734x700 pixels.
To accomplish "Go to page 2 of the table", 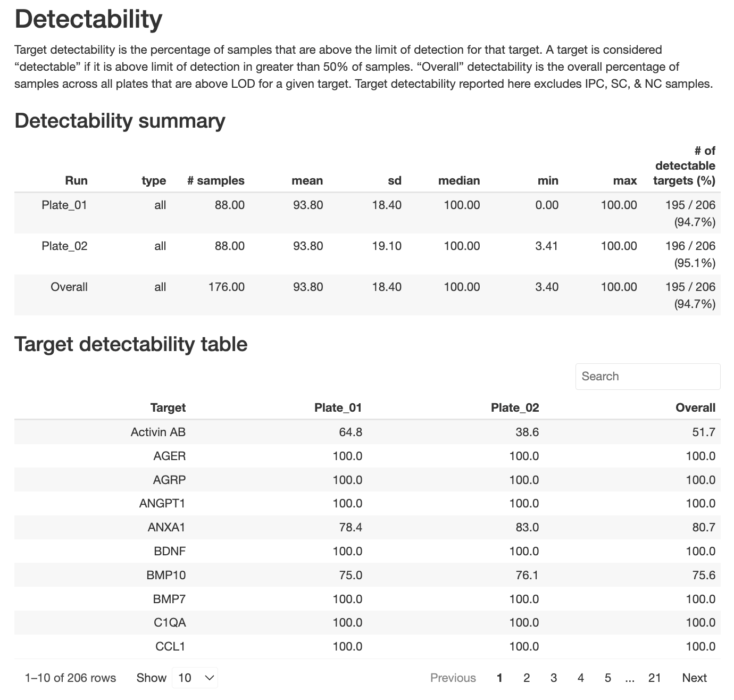I will point(527,678).
